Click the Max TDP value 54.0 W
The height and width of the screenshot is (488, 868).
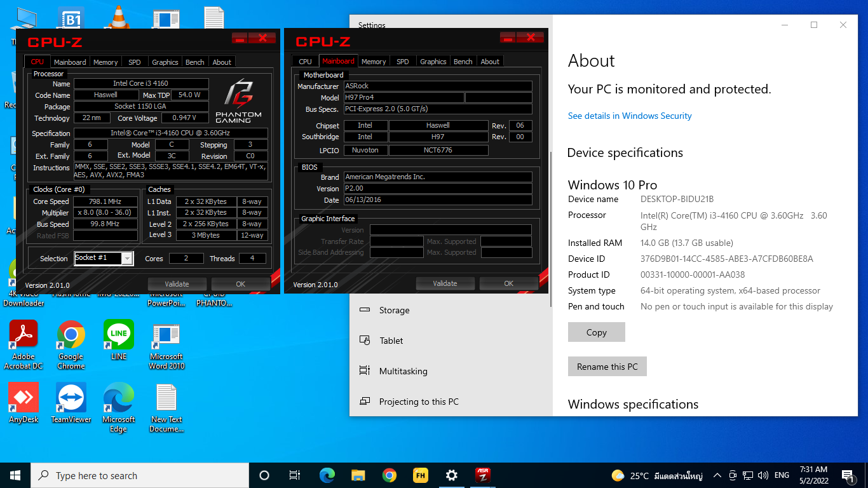tap(189, 95)
